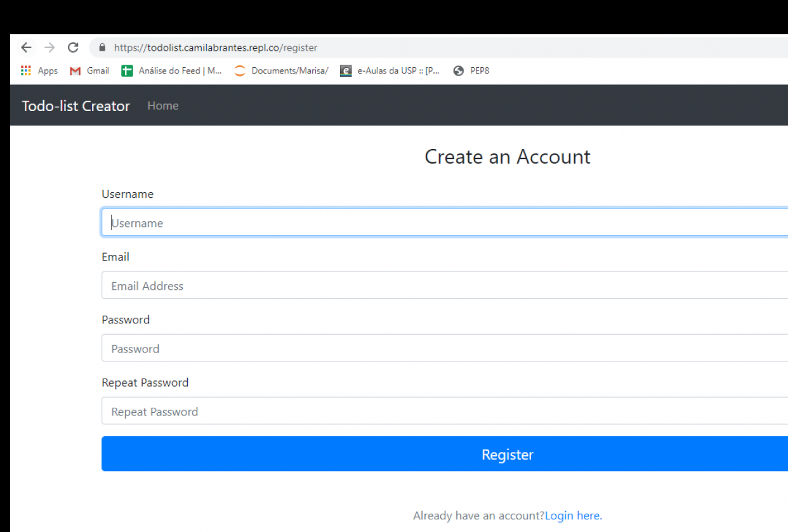Click the URL in the address bar

(x=216, y=48)
